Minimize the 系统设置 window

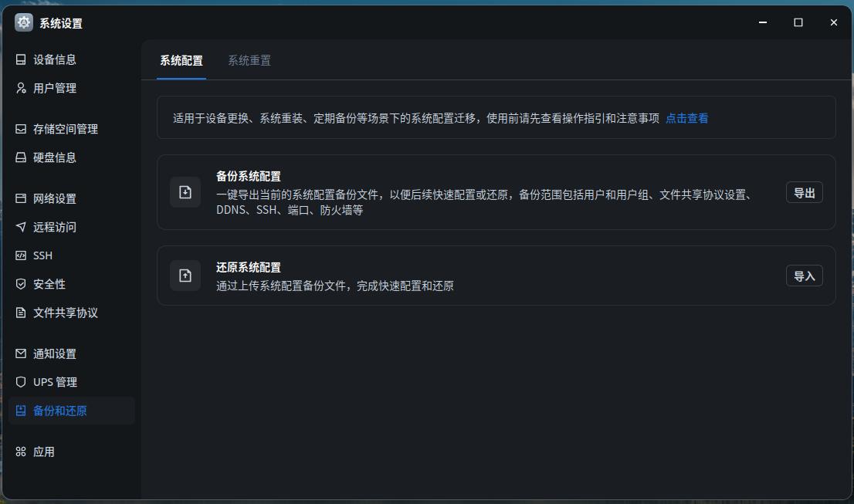click(x=763, y=22)
